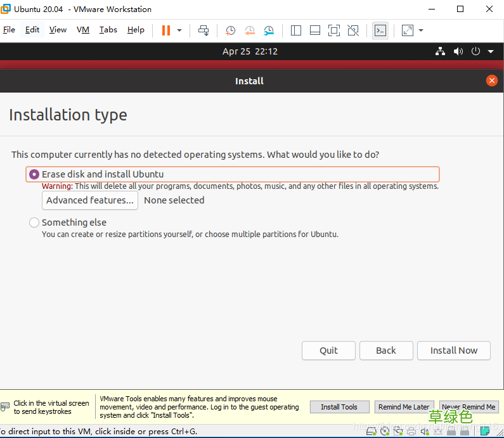Open the Tabs menu
This screenshot has height=438, width=504.
click(x=108, y=30)
